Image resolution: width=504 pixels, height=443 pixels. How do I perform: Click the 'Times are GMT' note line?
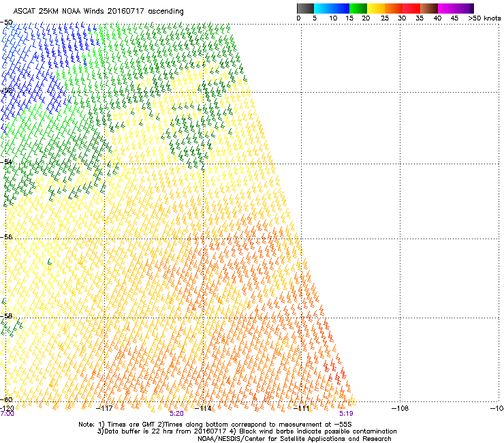(x=215, y=425)
